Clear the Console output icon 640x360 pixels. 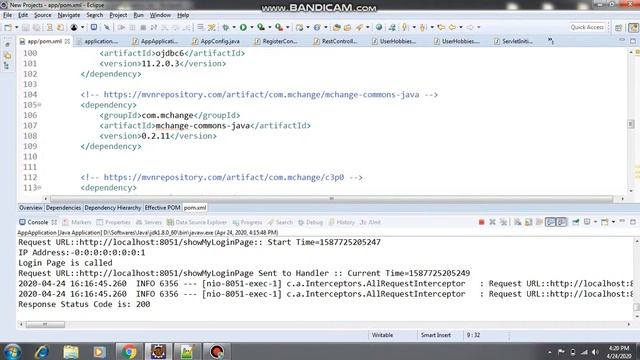point(518,222)
